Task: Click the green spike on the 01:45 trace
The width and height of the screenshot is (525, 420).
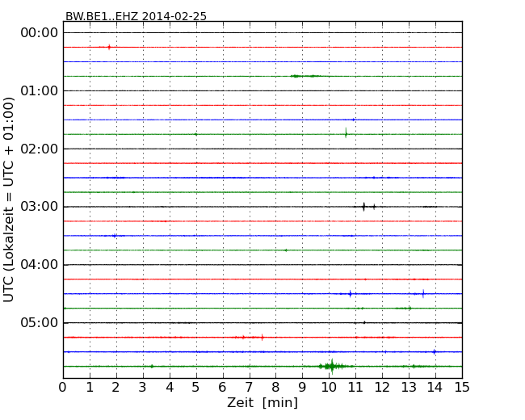Action: coord(346,133)
